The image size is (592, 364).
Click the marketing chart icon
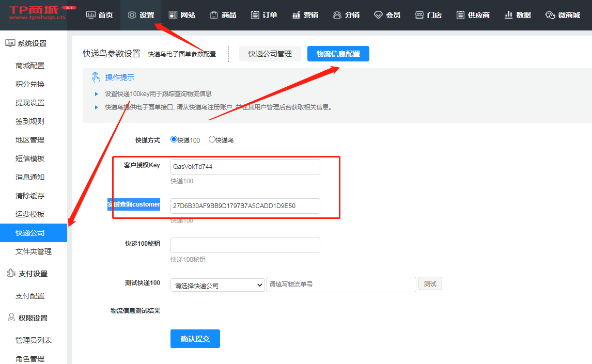[296, 15]
